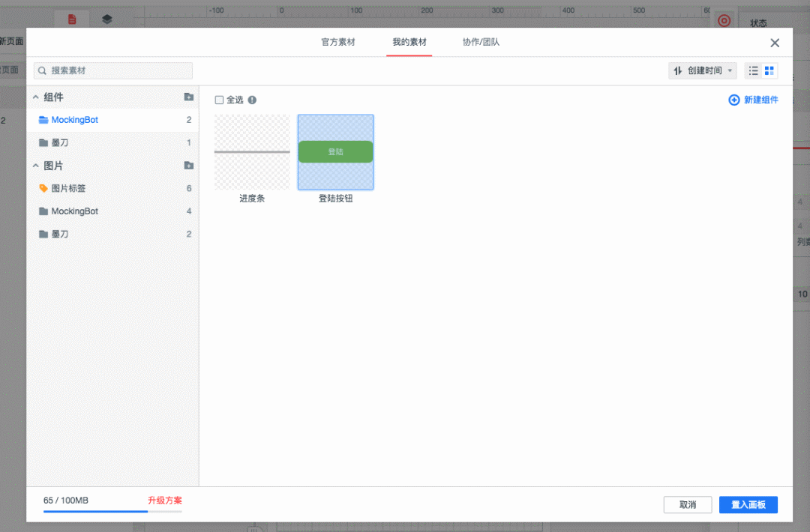Switch to grid view icon
The image size is (810, 532).
pyautogui.click(x=769, y=70)
